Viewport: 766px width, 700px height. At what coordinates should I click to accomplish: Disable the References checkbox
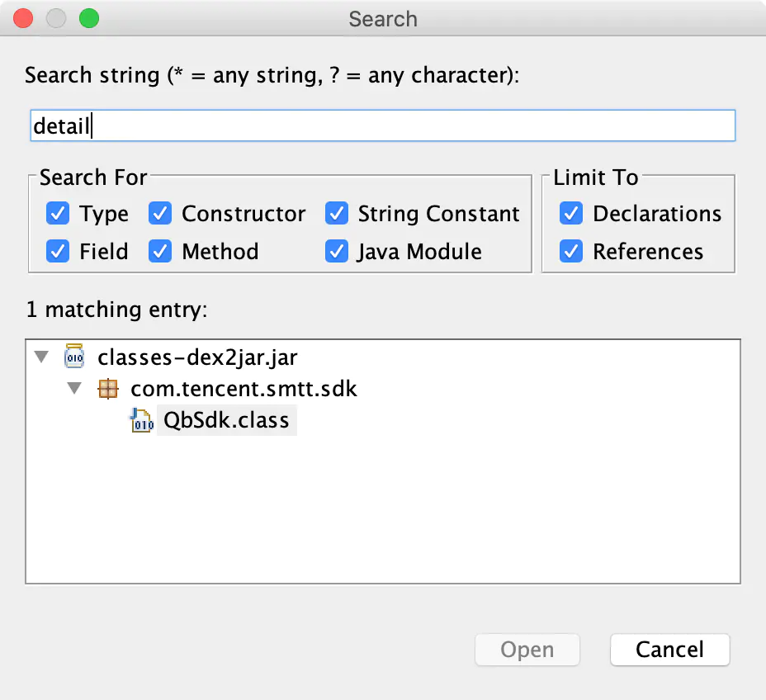[x=571, y=251]
